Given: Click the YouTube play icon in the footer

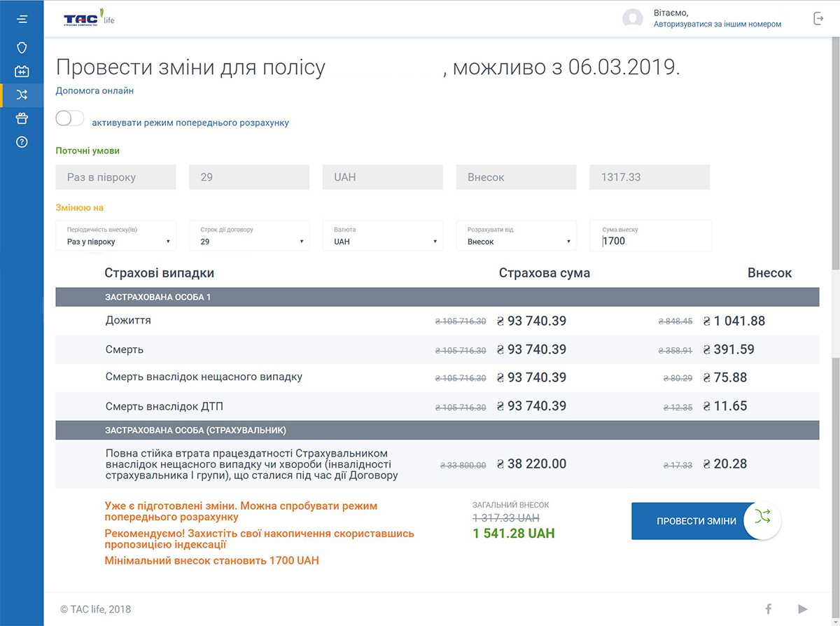Looking at the screenshot, I should (802, 608).
